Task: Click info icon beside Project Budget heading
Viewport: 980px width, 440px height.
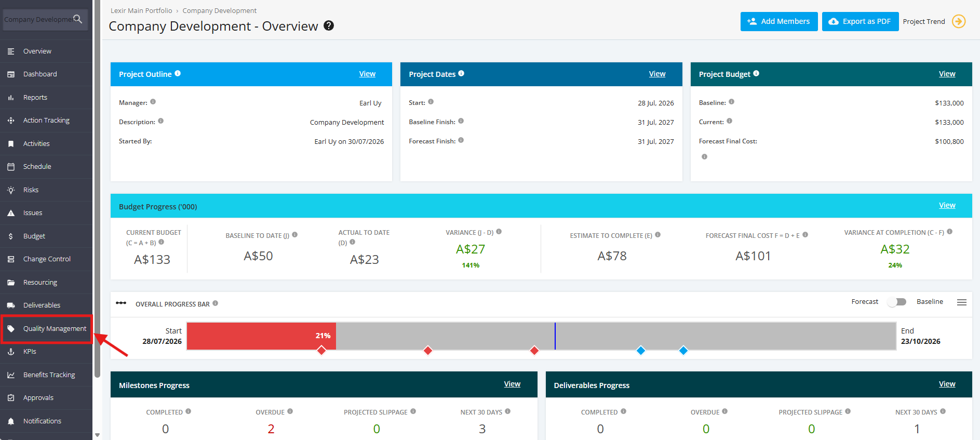Action: point(756,74)
